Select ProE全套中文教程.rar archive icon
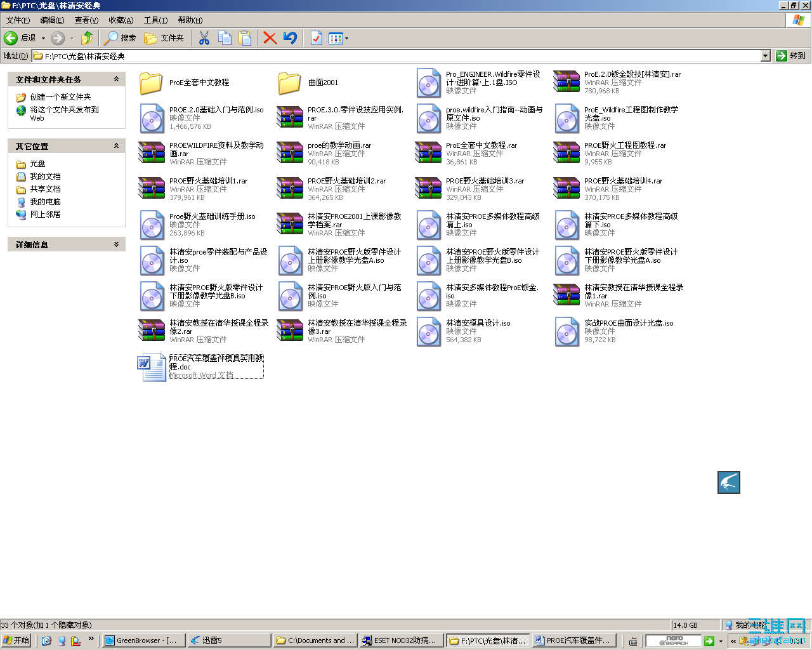 click(428, 154)
